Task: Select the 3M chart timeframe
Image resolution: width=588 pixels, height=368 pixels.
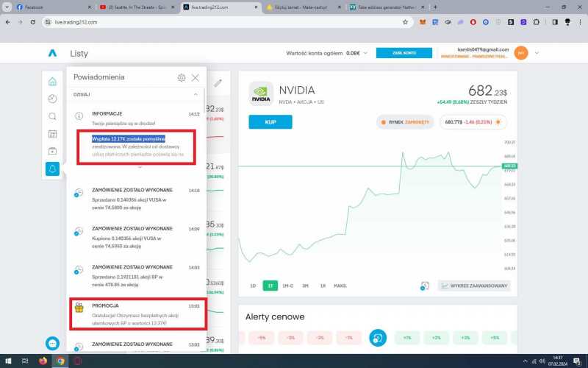Action: [305, 286]
